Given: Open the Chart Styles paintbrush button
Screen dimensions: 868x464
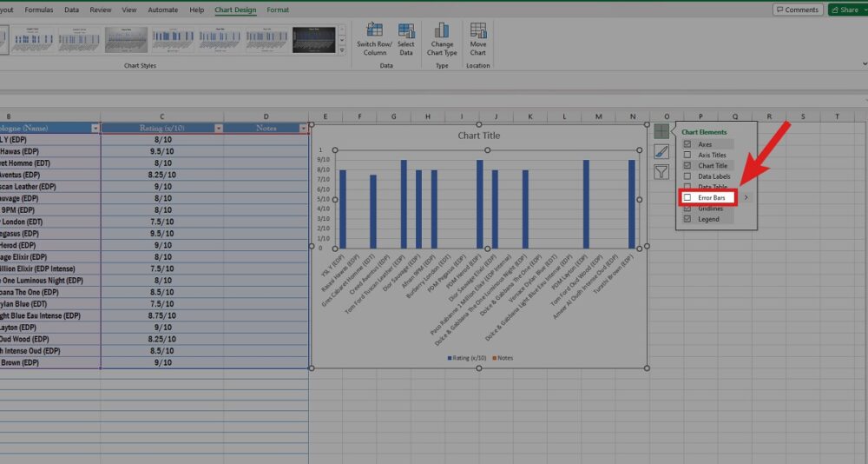Looking at the screenshot, I should point(661,151).
